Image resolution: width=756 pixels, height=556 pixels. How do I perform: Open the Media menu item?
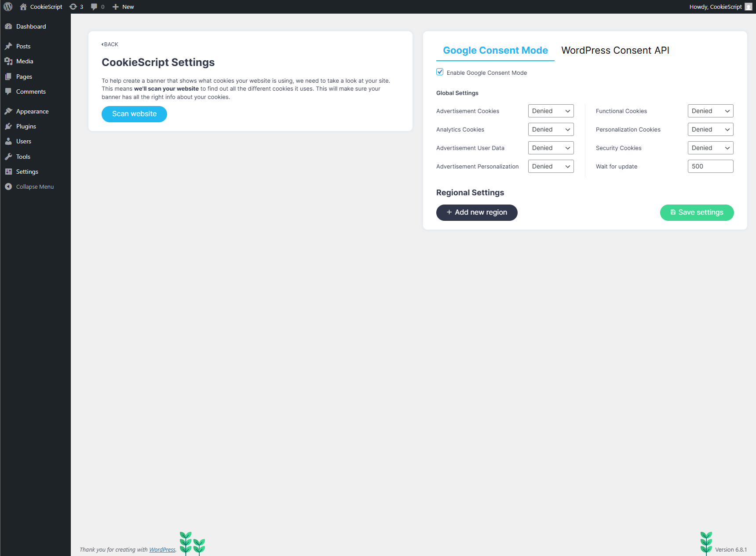[x=35, y=61]
